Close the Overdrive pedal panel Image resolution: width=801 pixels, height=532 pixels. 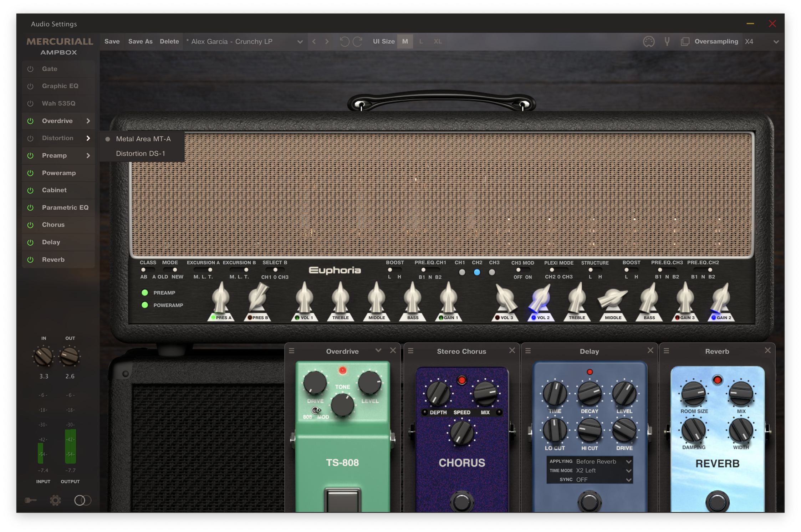(393, 351)
